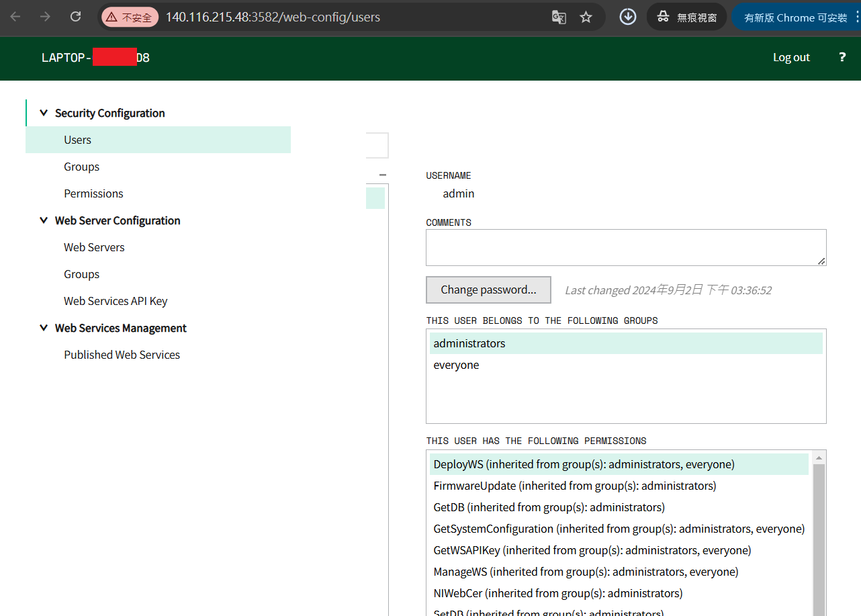Open the translate page icon in address bar

(559, 17)
